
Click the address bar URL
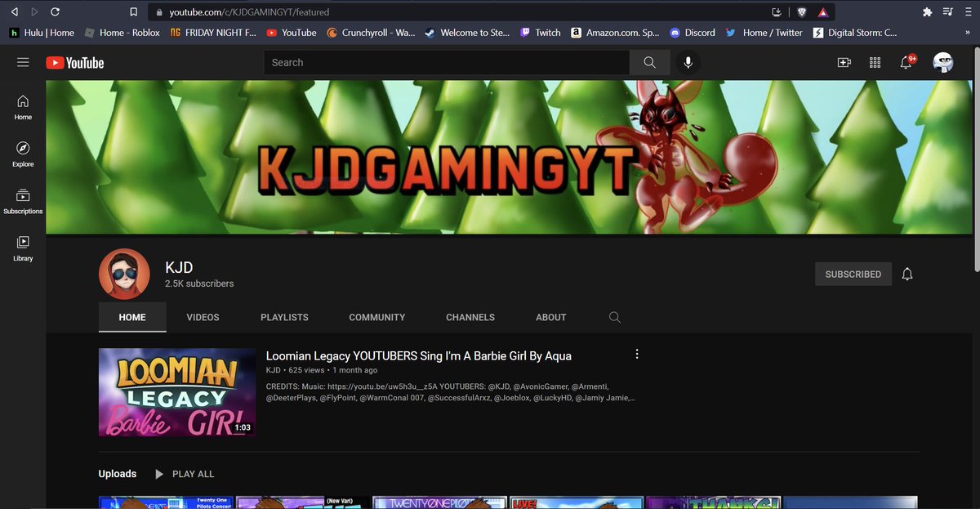point(249,12)
